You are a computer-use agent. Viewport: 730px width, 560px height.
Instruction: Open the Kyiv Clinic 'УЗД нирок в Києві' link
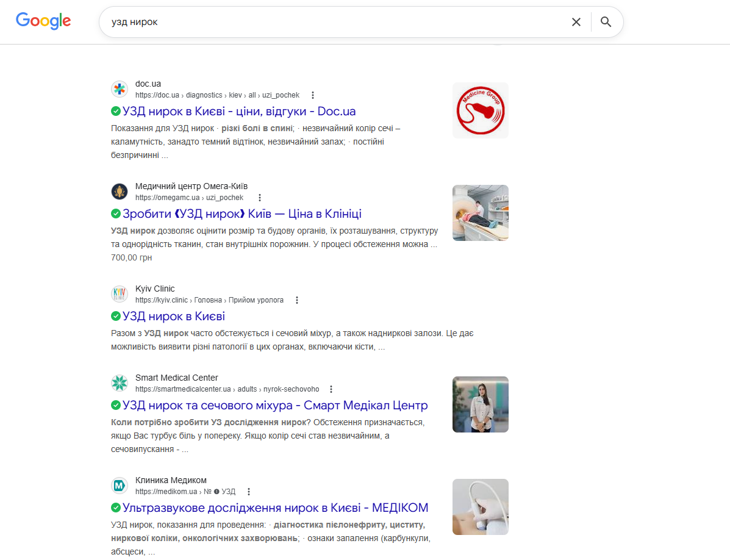(x=174, y=316)
